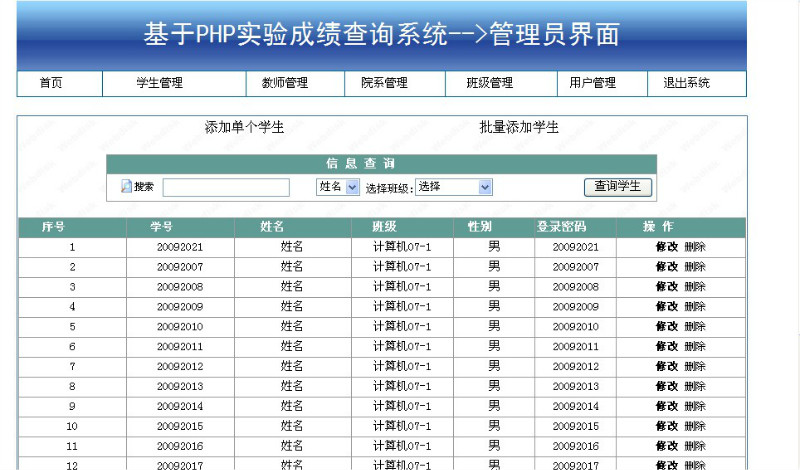Open 院系管理 menu item
800x470 pixels.
[x=384, y=83]
